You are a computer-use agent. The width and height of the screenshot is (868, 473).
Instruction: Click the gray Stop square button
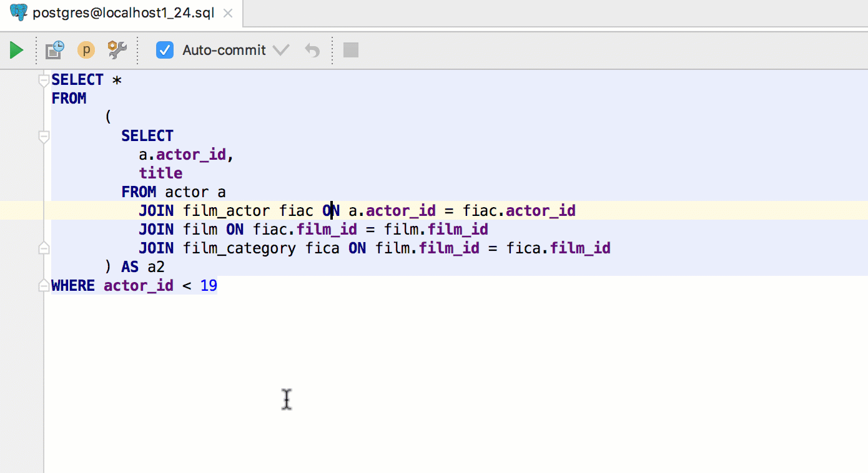tap(351, 50)
